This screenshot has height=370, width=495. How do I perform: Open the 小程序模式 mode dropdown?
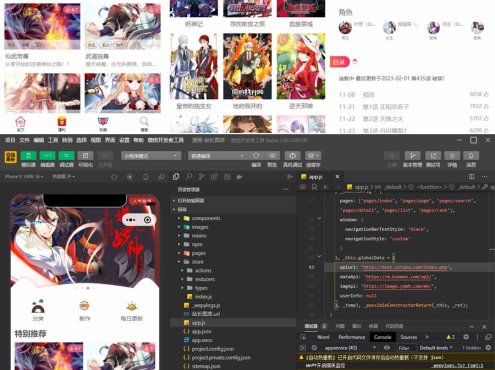151,156
